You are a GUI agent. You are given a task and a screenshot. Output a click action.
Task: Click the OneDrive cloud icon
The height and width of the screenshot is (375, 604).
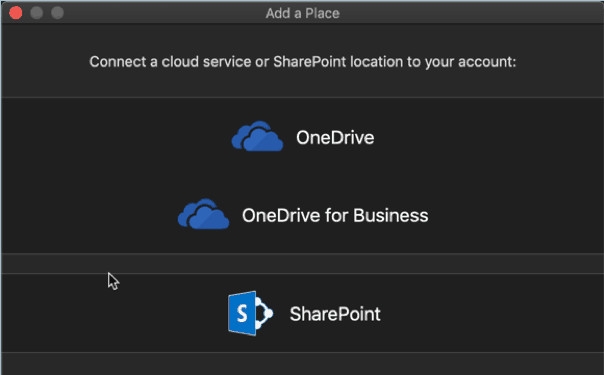pyautogui.click(x=257, y=136)
